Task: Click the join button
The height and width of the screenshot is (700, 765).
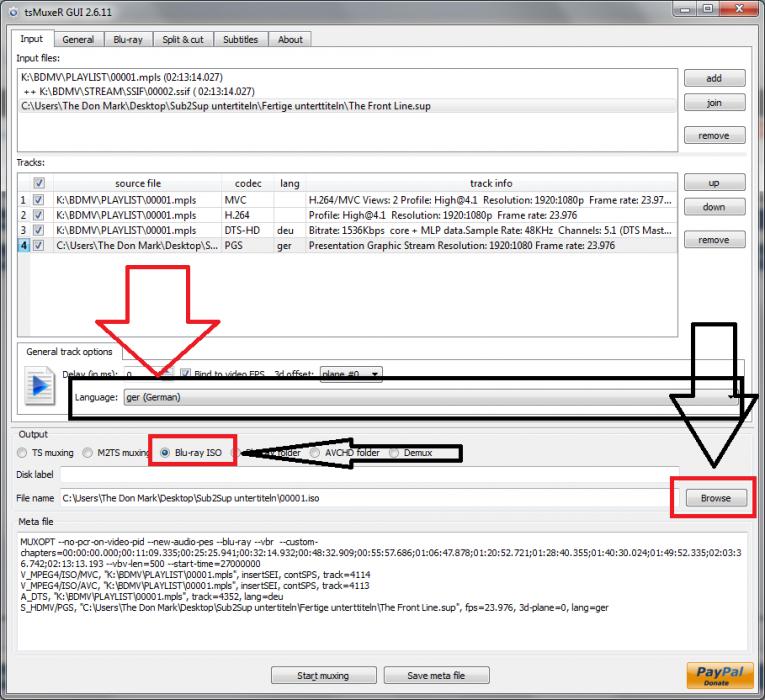Action: pos(714,102)
